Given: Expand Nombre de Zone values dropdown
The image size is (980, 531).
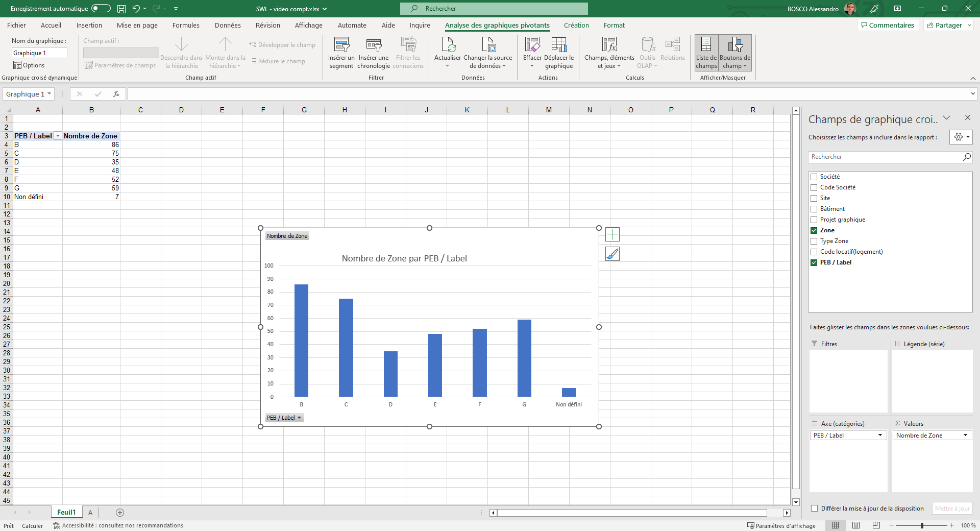Looking at the screenshot, I should pyautogui.click(x=965, y=436).
